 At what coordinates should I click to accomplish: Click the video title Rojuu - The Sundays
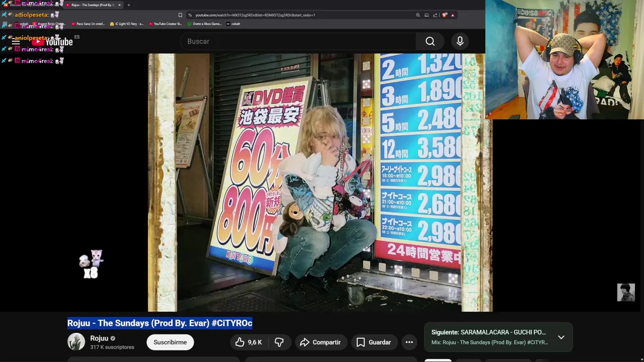160,323
